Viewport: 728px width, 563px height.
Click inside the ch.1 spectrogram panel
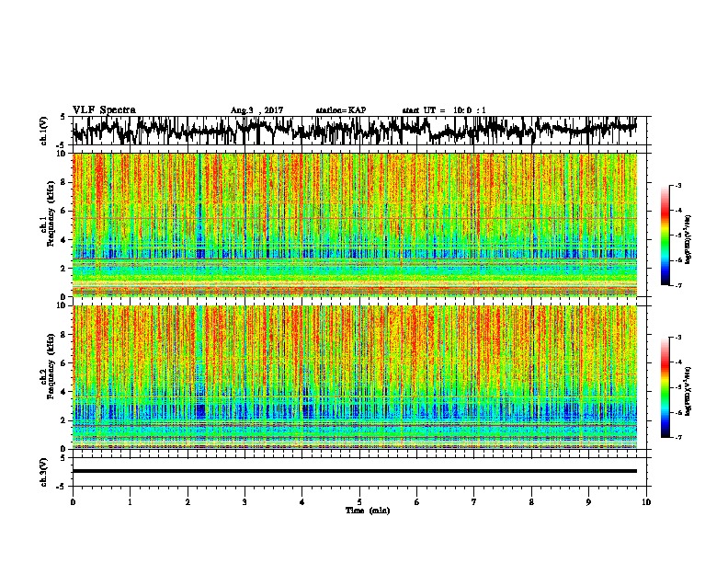pos(355,224)
